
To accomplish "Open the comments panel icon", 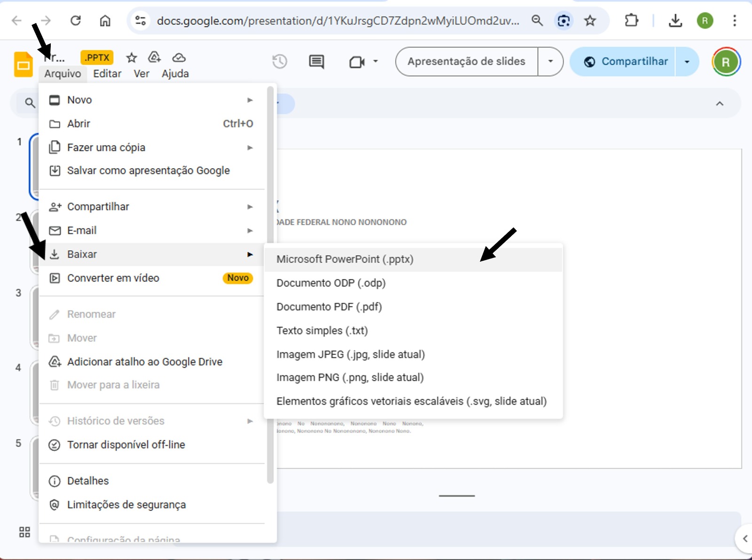I will click(316, 62).
